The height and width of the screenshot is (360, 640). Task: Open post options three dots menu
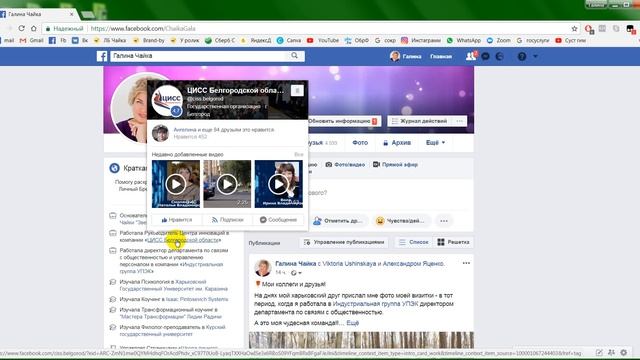pos(466,263)
